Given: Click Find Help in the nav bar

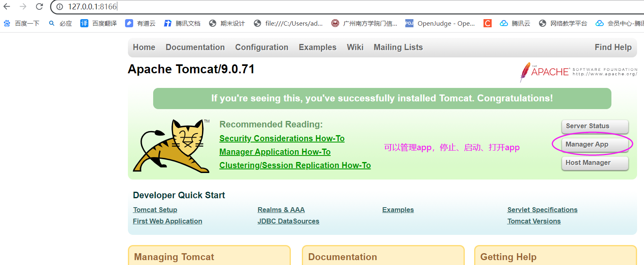Looking at the screenshot, I should pos(613,47).
